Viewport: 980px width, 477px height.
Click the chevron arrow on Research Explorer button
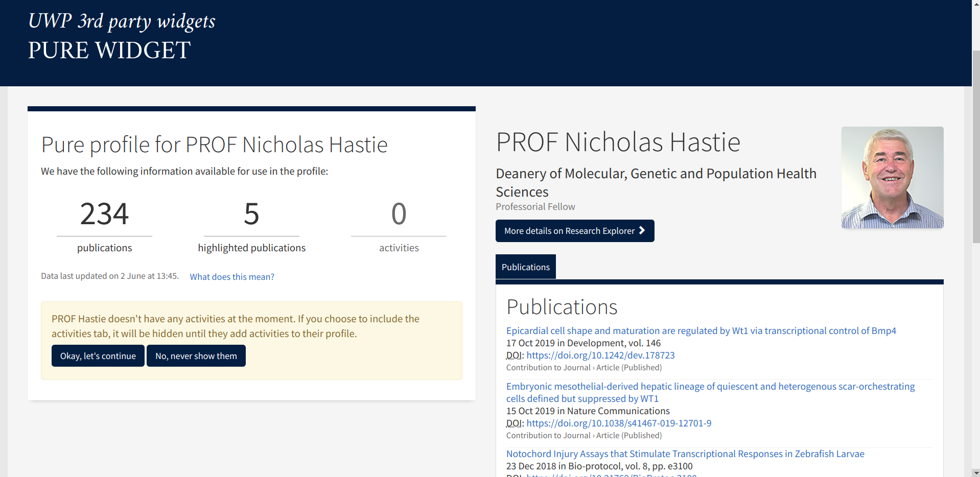[642, 231]
